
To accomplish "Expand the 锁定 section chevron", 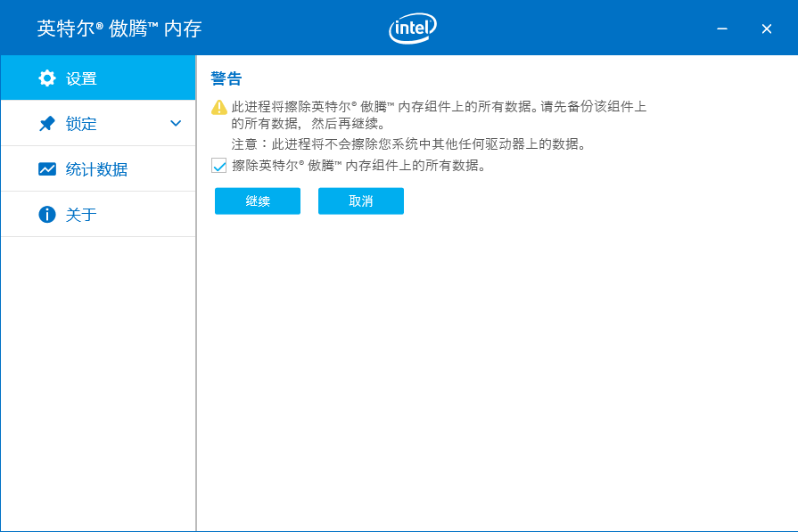I will 176,124.
